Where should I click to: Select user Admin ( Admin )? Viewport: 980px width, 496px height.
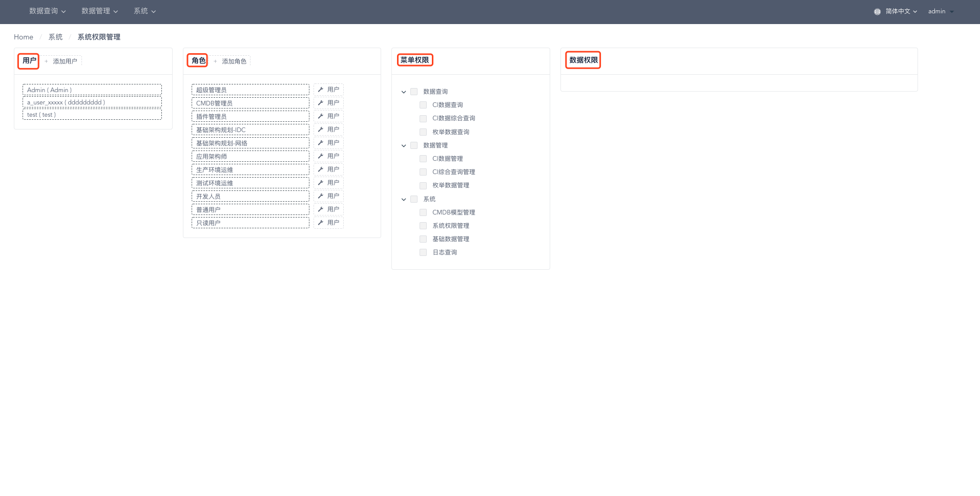[92, 90]
